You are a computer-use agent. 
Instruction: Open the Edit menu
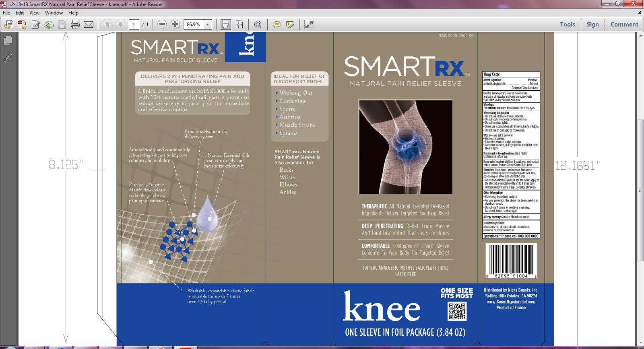20,13
